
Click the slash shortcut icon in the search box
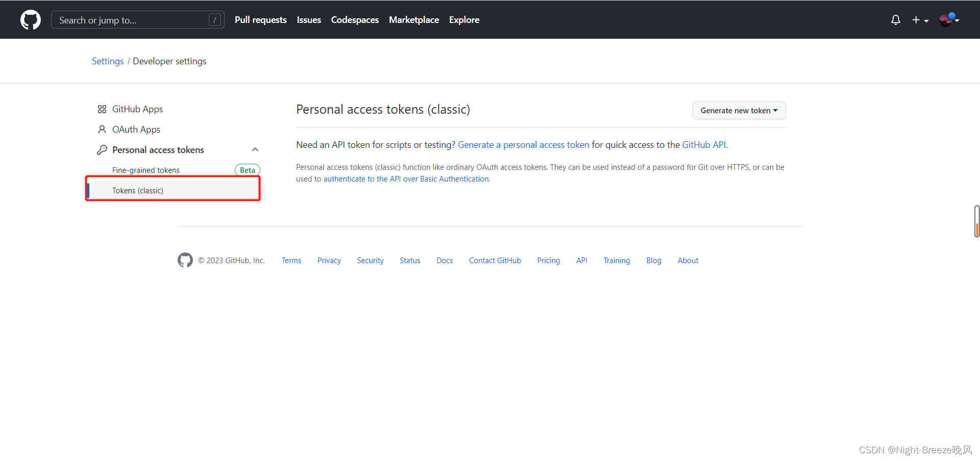[x=215, y=20]
